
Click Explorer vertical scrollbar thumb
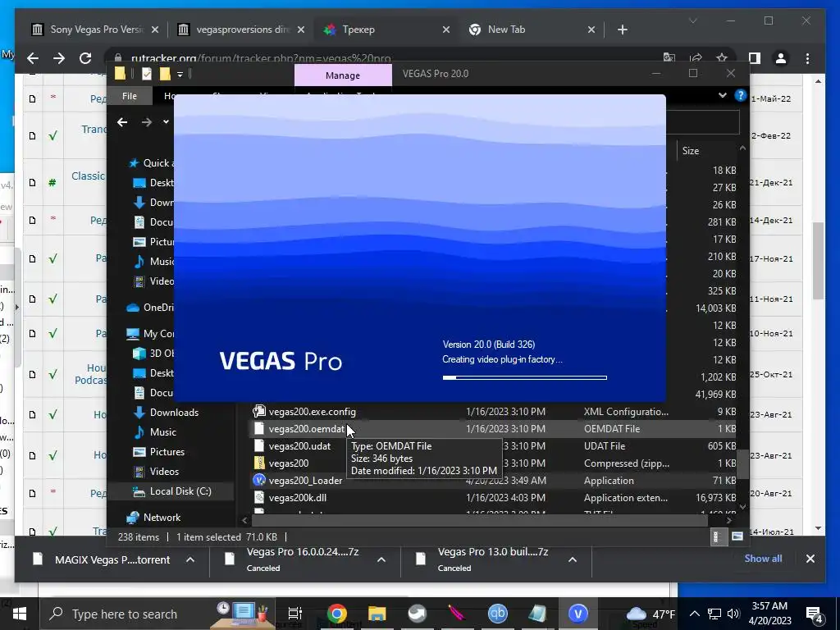point(742,463)
